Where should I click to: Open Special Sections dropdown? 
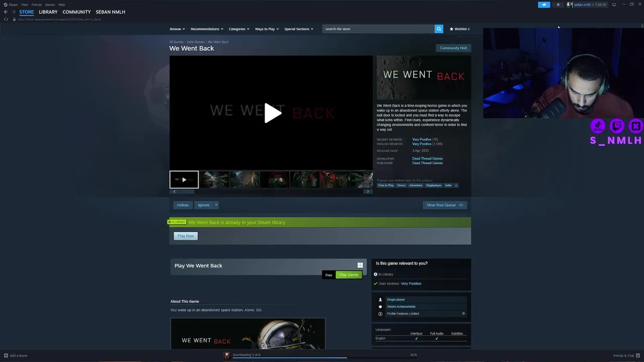click(x=299, y=29)
